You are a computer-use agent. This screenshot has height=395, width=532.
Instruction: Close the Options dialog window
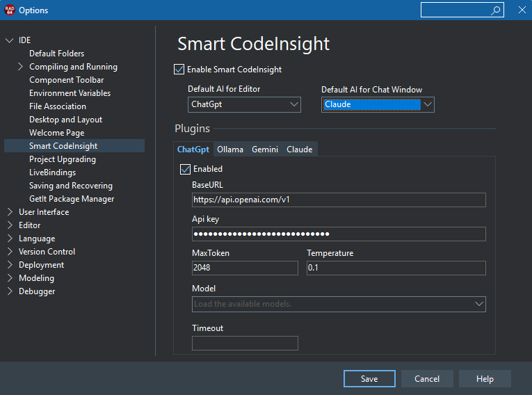pos(522,10)
